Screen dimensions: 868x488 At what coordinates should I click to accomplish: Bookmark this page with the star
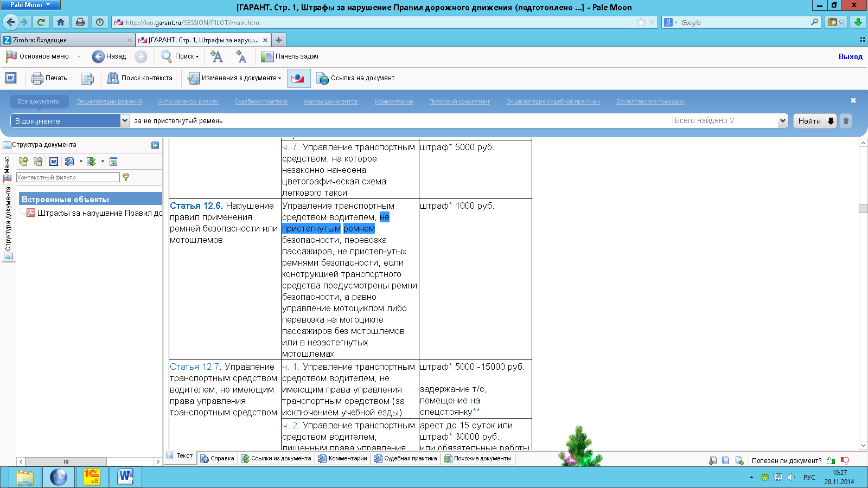click(x=641, y=22)
